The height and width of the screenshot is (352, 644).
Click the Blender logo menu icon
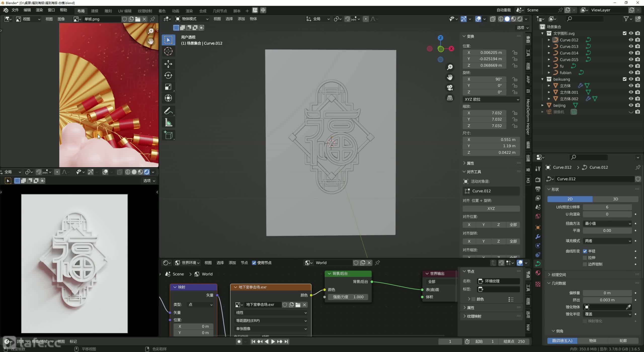click(x=6, y=10)
